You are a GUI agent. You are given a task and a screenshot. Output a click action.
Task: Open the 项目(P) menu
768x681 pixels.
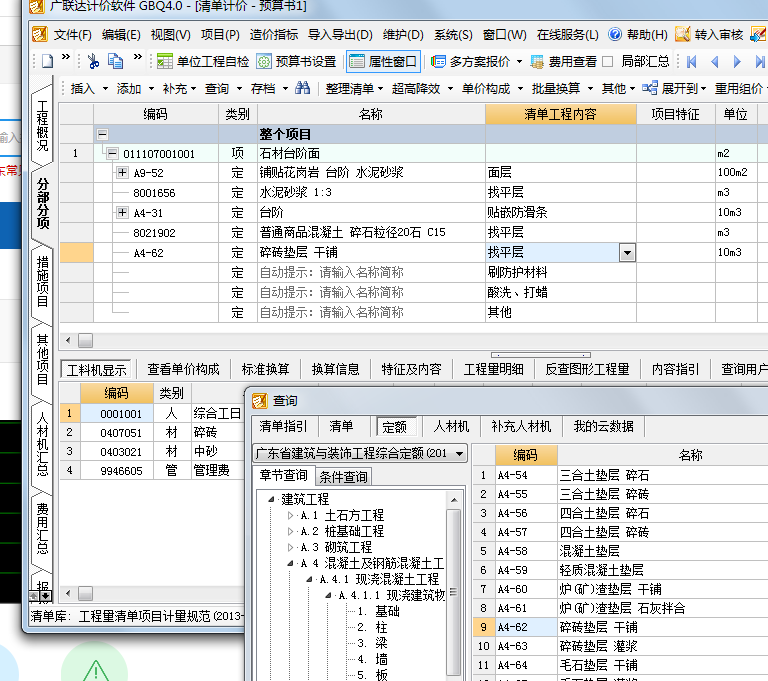click(x=220, y=34)
